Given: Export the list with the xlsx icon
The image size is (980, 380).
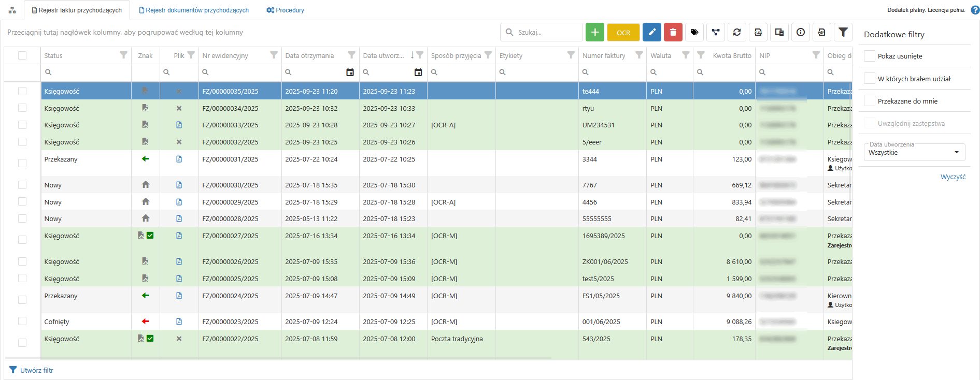Looking at the screenshot, I should [758, 32].
